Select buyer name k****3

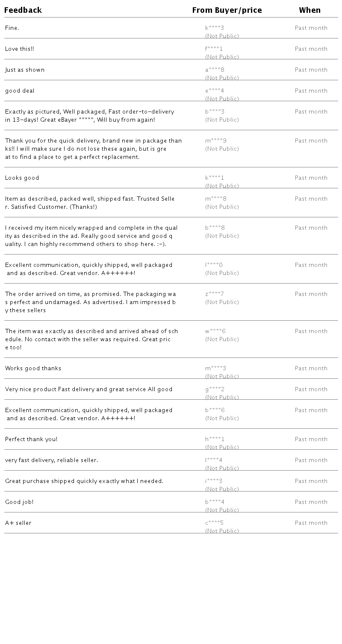[215, 28]
